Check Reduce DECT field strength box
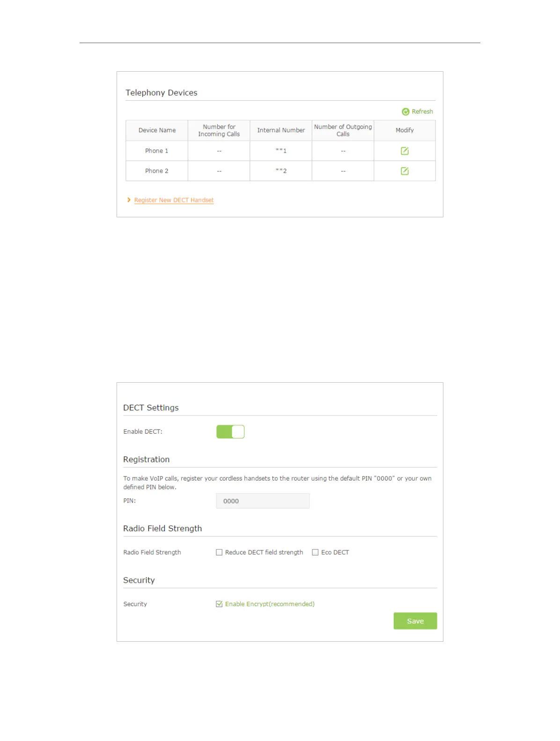 tap(219, 552)
